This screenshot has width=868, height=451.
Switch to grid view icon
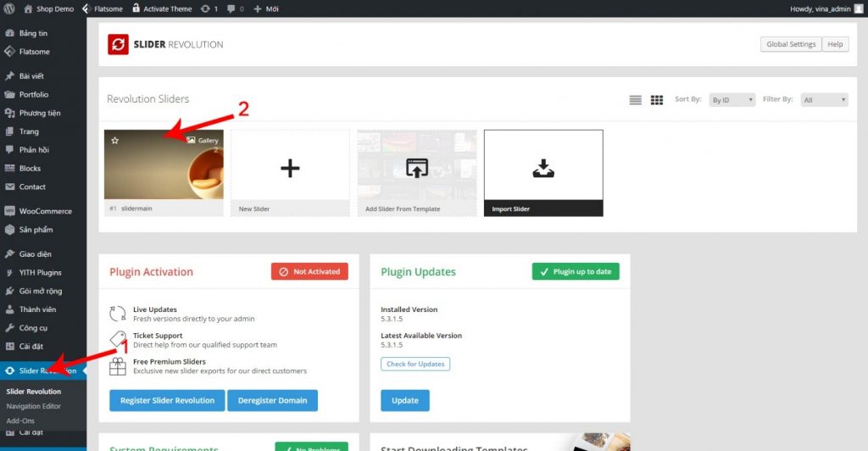(x=657, y=100)
